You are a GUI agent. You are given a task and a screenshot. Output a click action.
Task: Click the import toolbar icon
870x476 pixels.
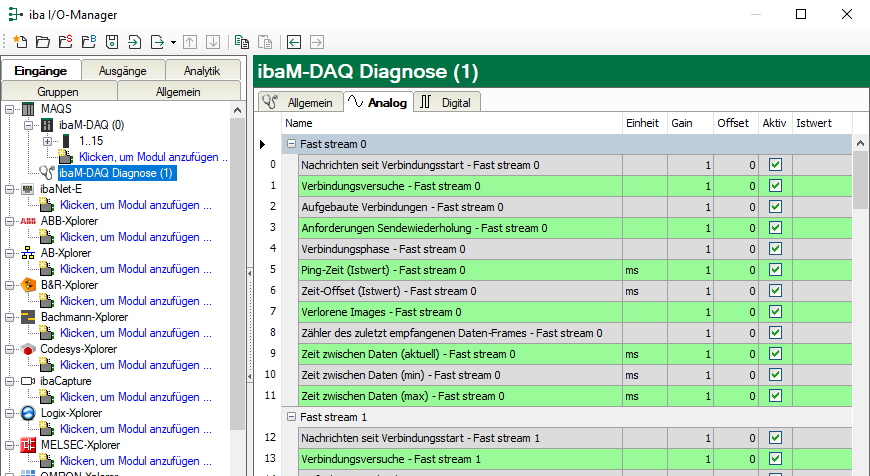point(134,42)
